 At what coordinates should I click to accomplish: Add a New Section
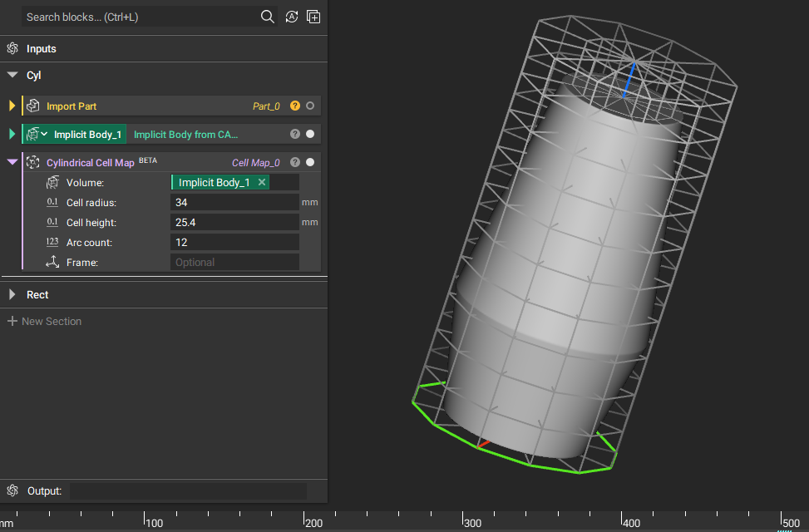click(x=44, y=321)
